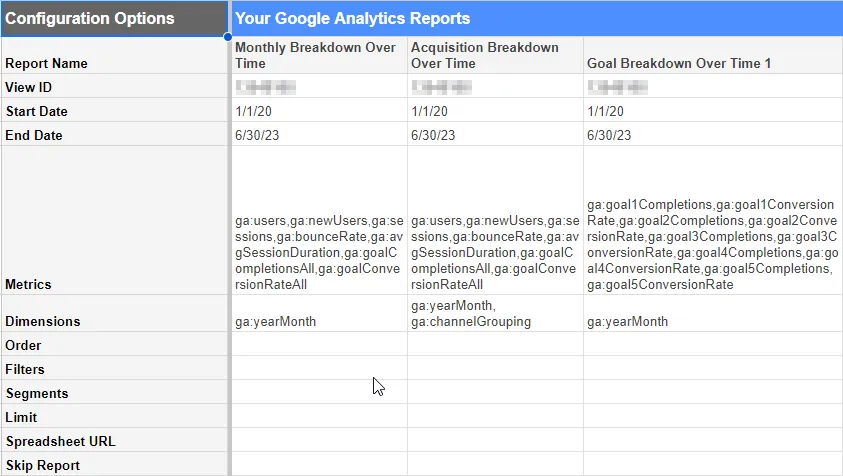Select Metrics cell of Monthly Breakdown report
The width and height of the screenshot is (843, 476).
point(319,220)
